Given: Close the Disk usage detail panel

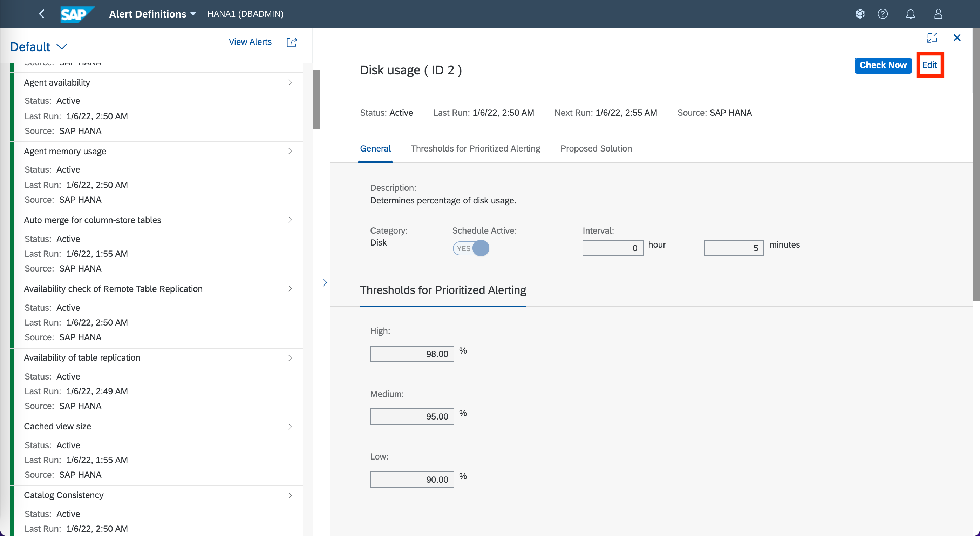Looking at the screenshot, I should point(957,38).
